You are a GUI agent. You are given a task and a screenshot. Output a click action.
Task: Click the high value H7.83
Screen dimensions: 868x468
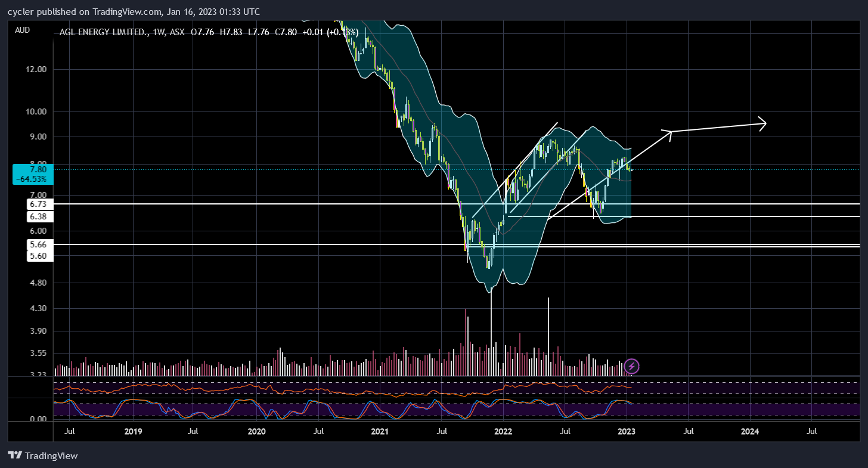231,33
